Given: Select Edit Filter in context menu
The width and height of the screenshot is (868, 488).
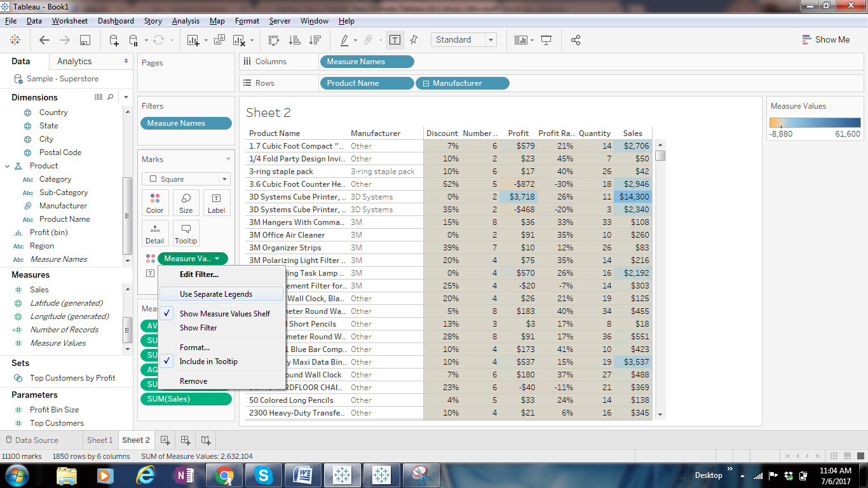Looking at the screenshot, I should point(222,274).
